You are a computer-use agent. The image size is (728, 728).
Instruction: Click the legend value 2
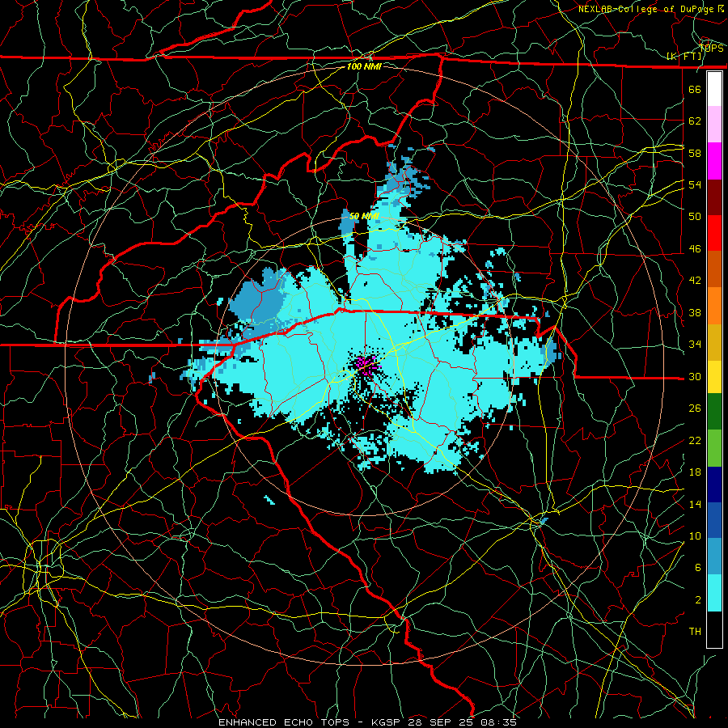click(698, 600)
